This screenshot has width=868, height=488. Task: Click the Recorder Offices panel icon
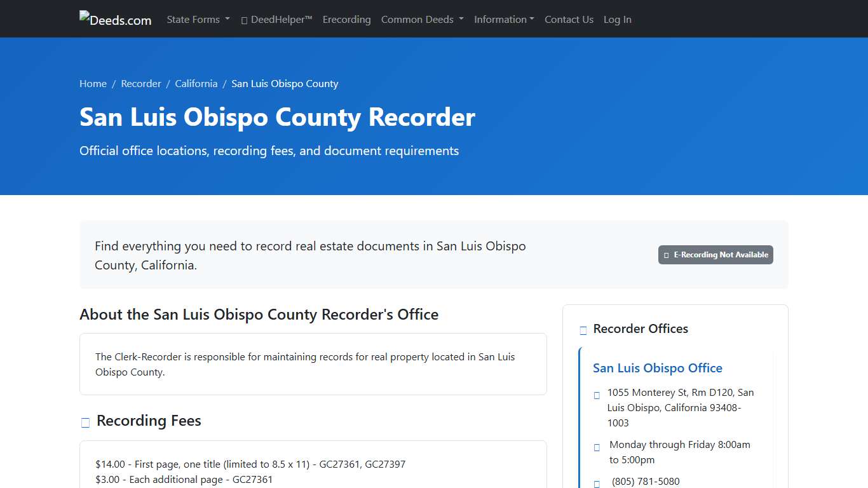click(583, 330)
